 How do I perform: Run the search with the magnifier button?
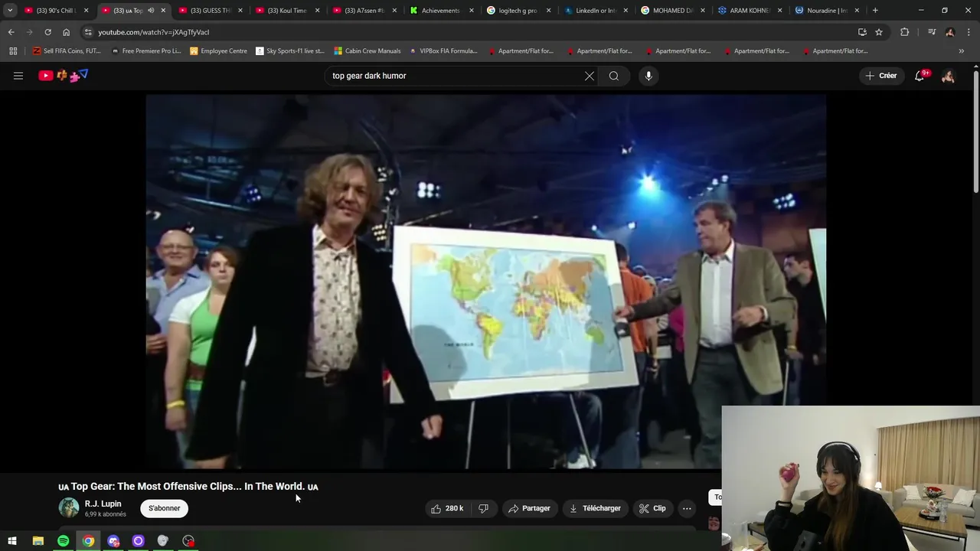tap(614, 76)
